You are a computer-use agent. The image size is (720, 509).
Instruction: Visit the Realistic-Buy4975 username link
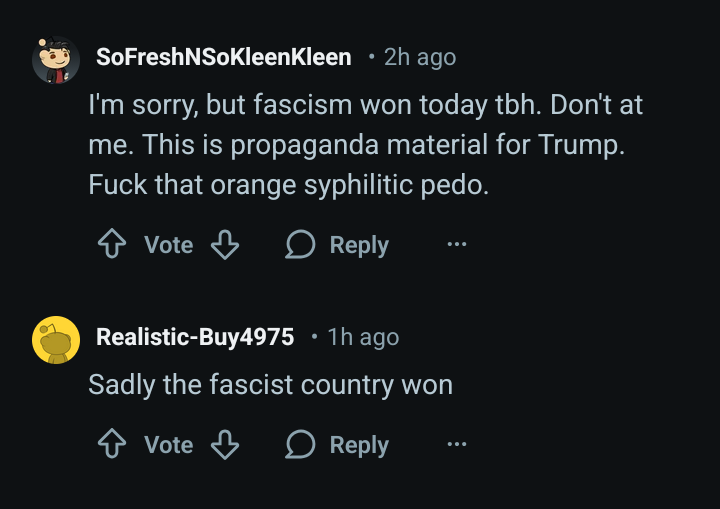tap(195, 337)
